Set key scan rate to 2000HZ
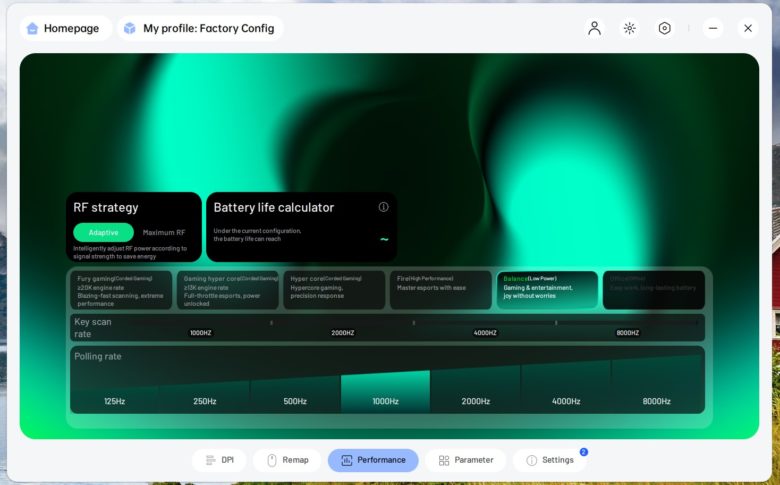780x485 pixels. [343, 333]
